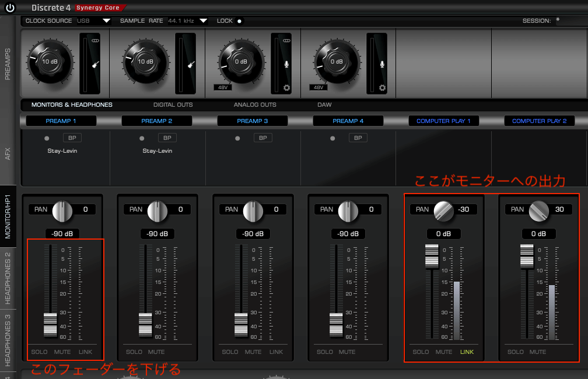
Task: Mute the Preamp 3 channel
Action: (253, 352)
